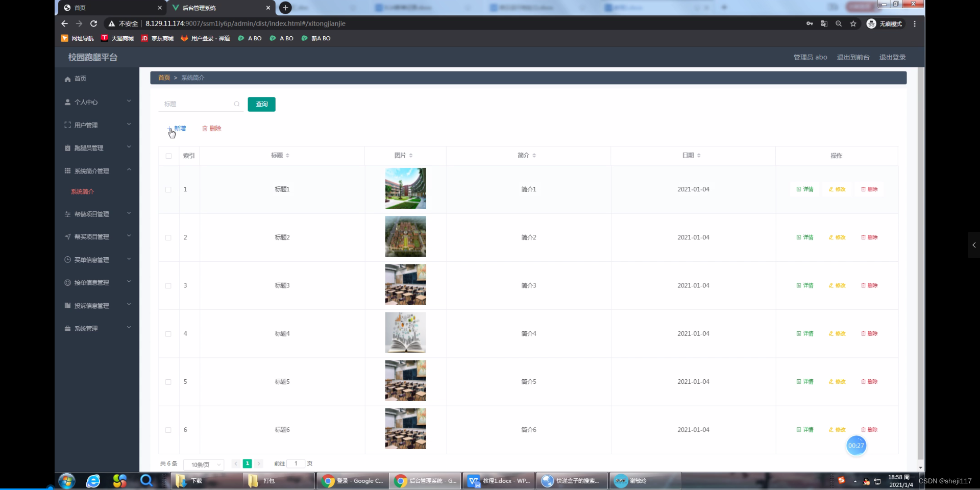View 详情 for row 标题1

805,189
